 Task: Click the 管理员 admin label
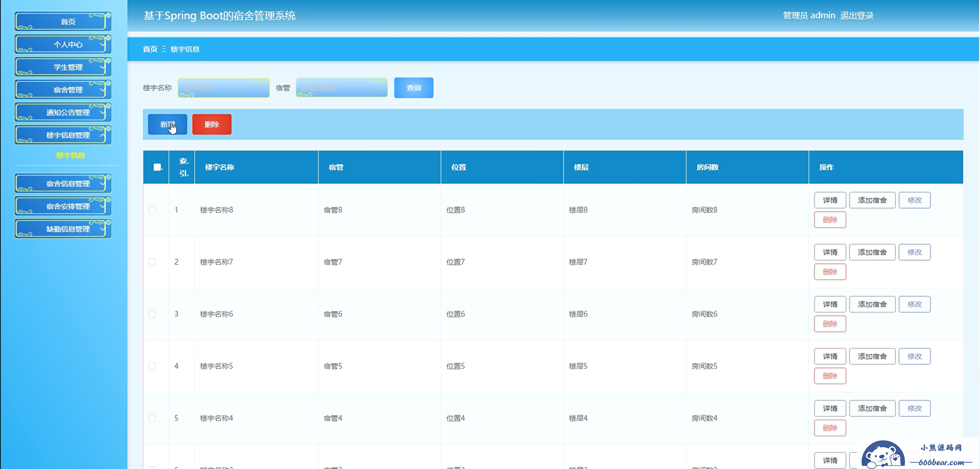[809, 15]
